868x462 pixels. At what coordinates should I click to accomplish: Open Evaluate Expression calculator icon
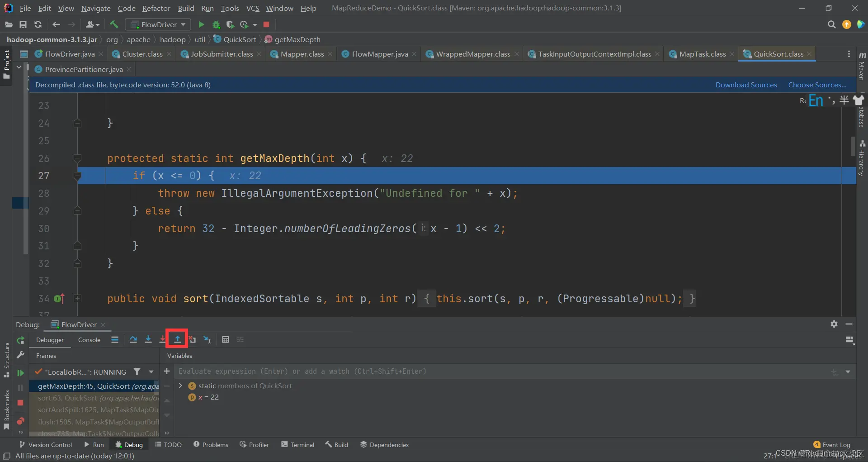[226, 339]
